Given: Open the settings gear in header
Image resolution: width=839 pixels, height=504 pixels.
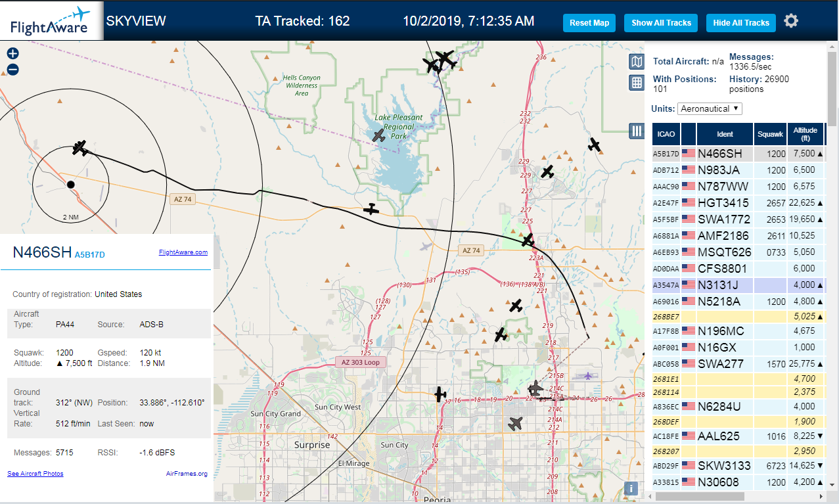Looking at the screenshot, I should [x=791, y=21].
